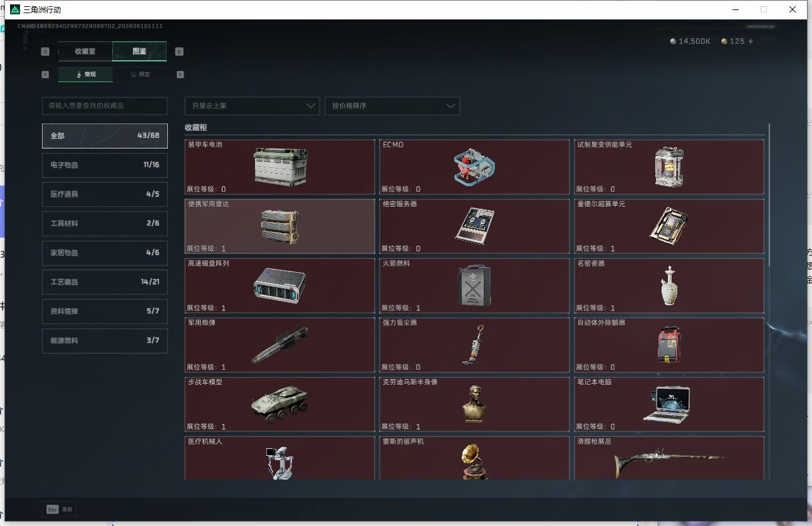Select the 装甲车电池 battery item image
The width and height of the screenshot is (812, 526).
[281, 166]
